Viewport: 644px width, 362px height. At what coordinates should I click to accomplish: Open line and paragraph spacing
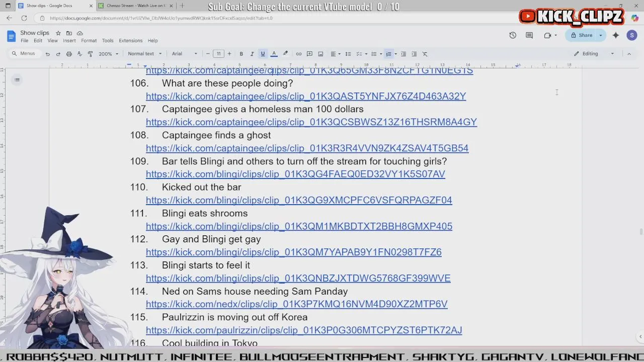(x=348, y=54)
